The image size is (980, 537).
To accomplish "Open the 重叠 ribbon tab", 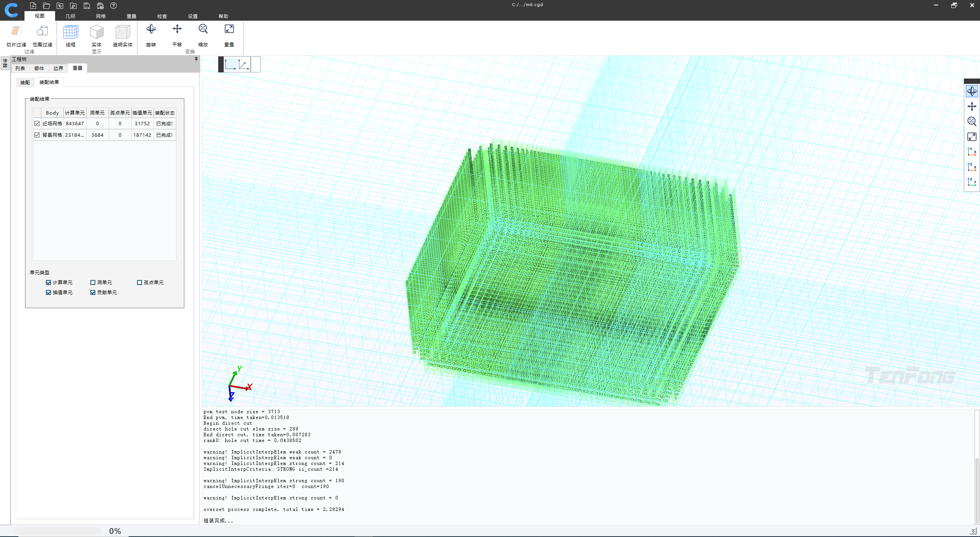I will [132, 16].
